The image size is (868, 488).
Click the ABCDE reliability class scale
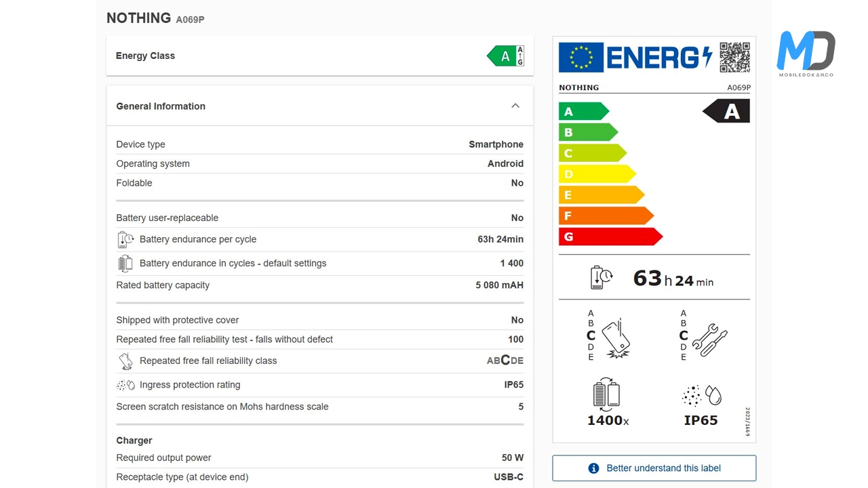pyautogui.click(x=505, y=361)
